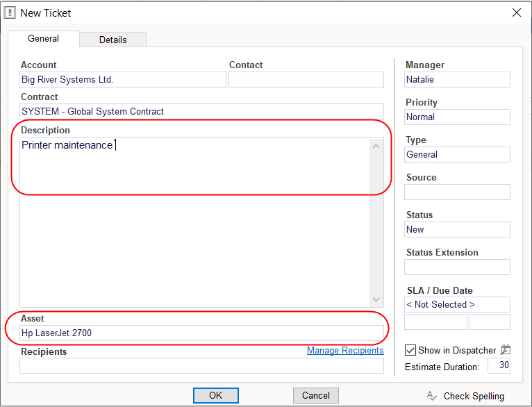
Task: Expand the SLA / Due Date selector
Action: (457, 305)
